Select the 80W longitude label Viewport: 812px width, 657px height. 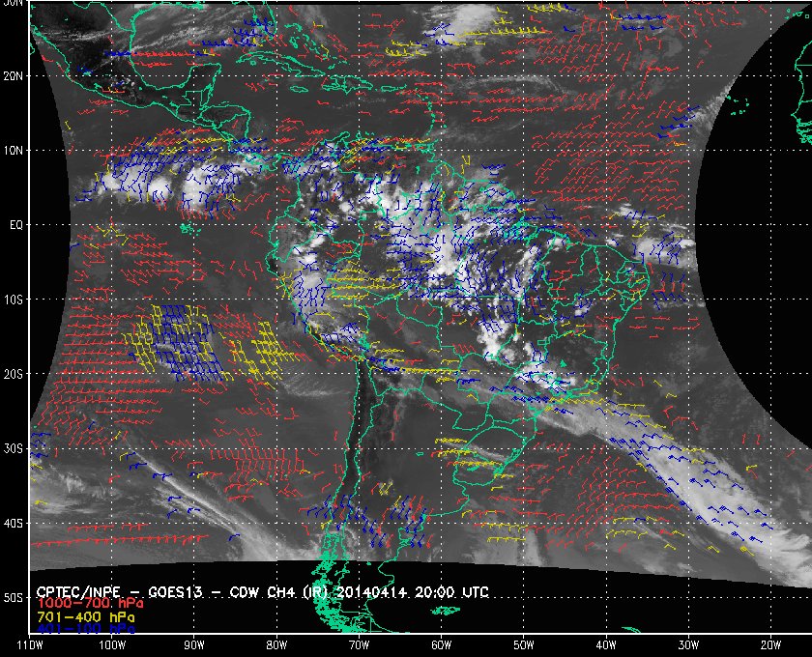(x=276, y=645)
